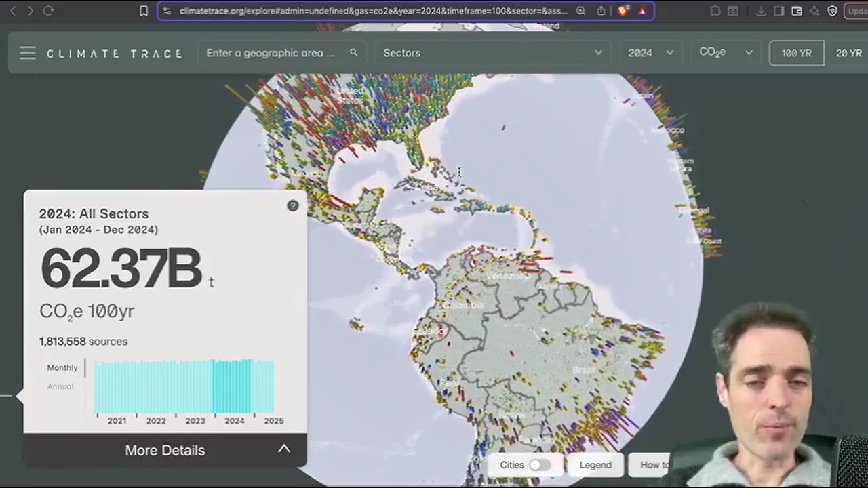This screenshot has width=868, height=488.
Task: Open the browser extensions puzzle icon
Action: [x=715, y=11]
